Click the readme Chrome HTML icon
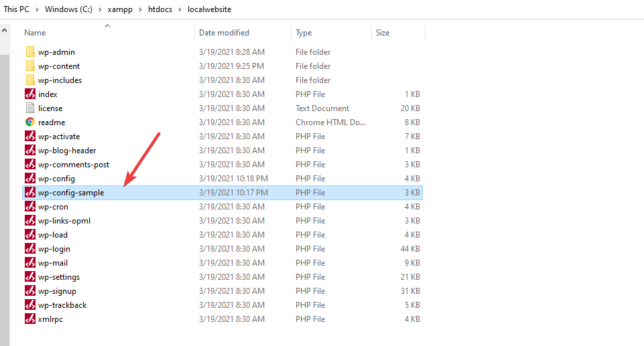This screenshot has width=644, height=346. pos(30,122)
